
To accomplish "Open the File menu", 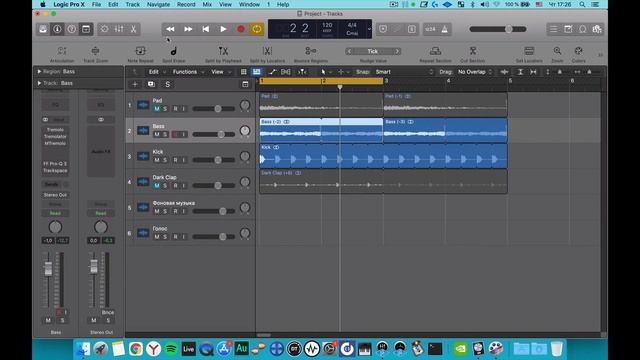I will click(x=96, y=4).
